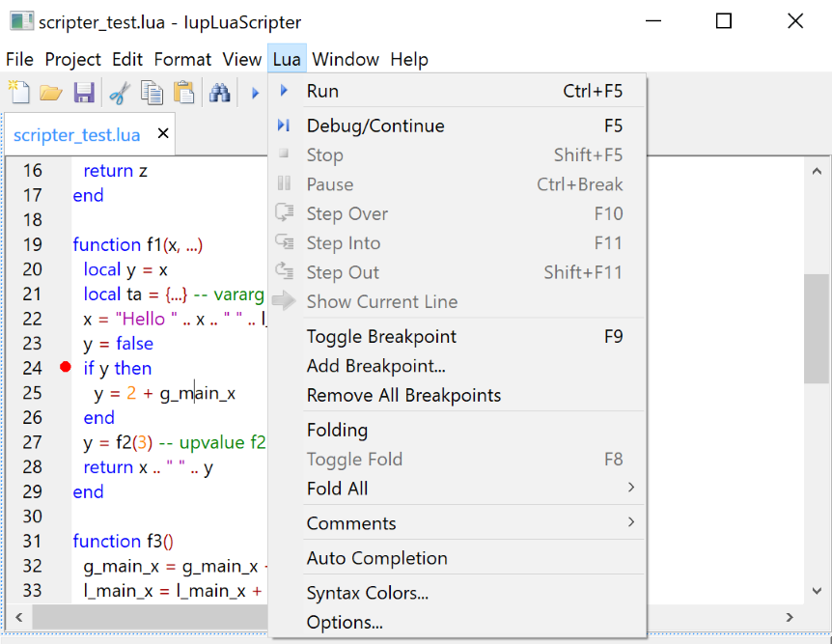832x644 pixels.
Task: Expand the Fold All submenu
Action: tap(631, 489)
